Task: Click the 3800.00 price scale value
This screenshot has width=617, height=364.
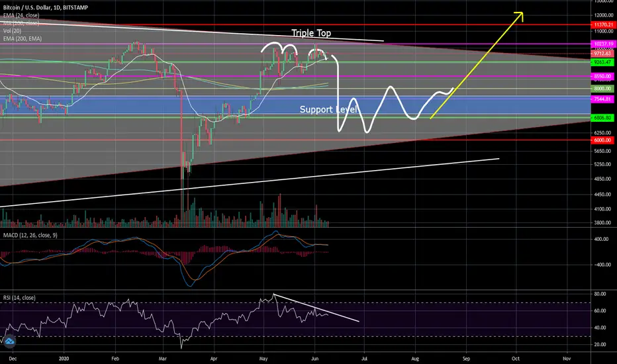Action: pos(602,223)
